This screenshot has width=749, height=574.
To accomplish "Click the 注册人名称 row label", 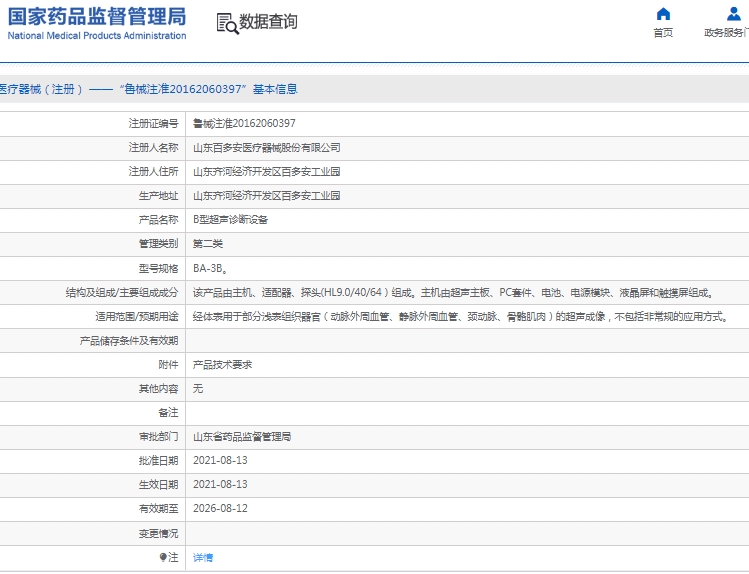I will [153, 148].
